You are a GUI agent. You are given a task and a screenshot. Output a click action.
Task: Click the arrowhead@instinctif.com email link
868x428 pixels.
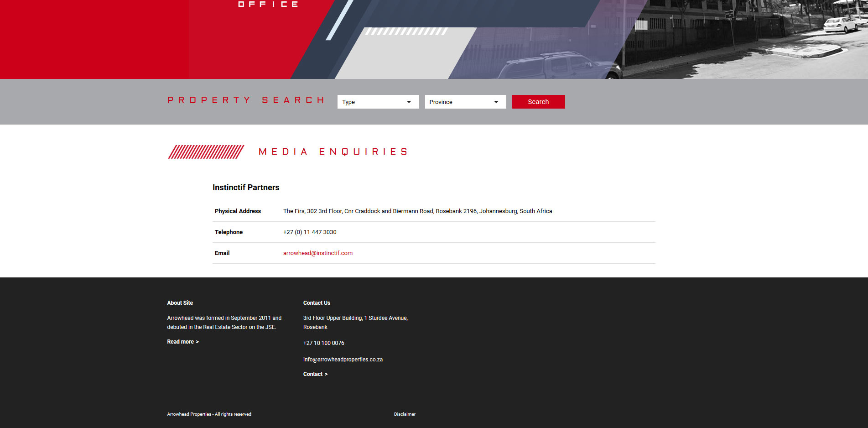317,253
